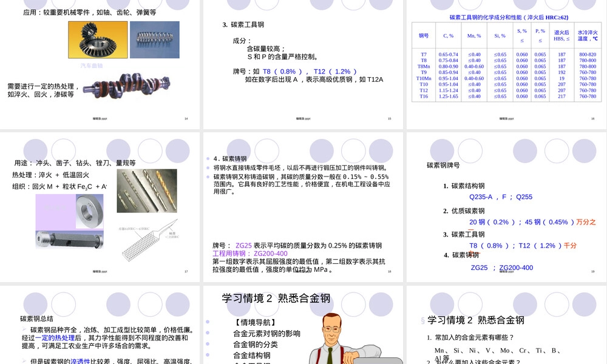607x364 pixels.
Task: Click the '钢号' table header cell
Action: [424, 36]
